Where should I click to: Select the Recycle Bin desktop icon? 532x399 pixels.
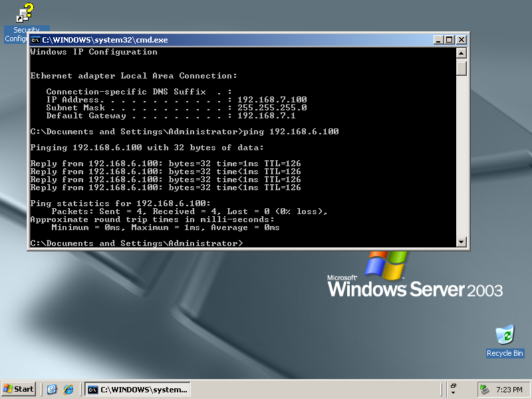(x=505, y=336)
